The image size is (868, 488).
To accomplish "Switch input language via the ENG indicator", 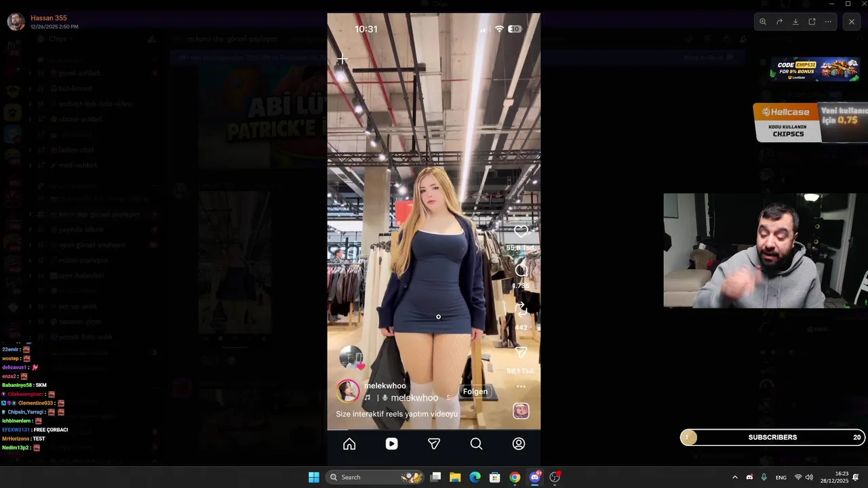I will coord(781,477).
